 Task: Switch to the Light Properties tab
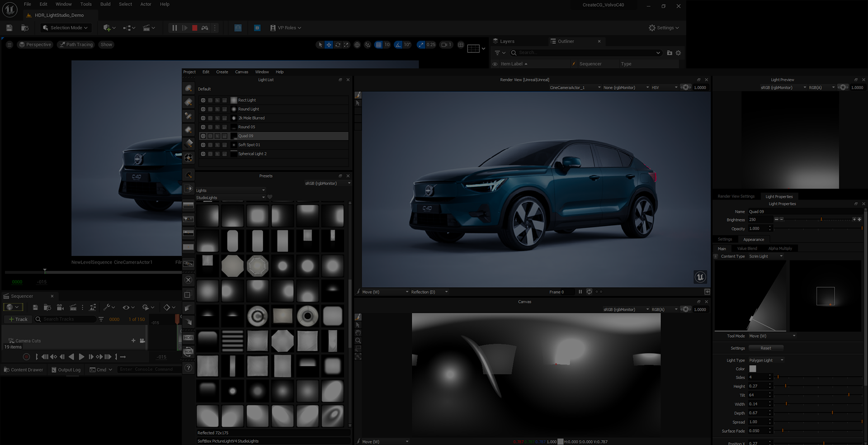[779, 197]
